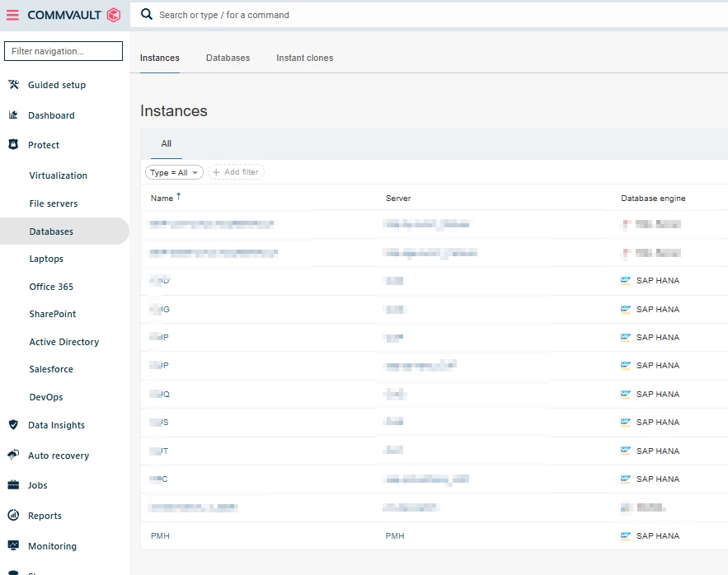The image size is (728, 575).
Task: Click the Data Insights shield icon
Action: (13, 424)
